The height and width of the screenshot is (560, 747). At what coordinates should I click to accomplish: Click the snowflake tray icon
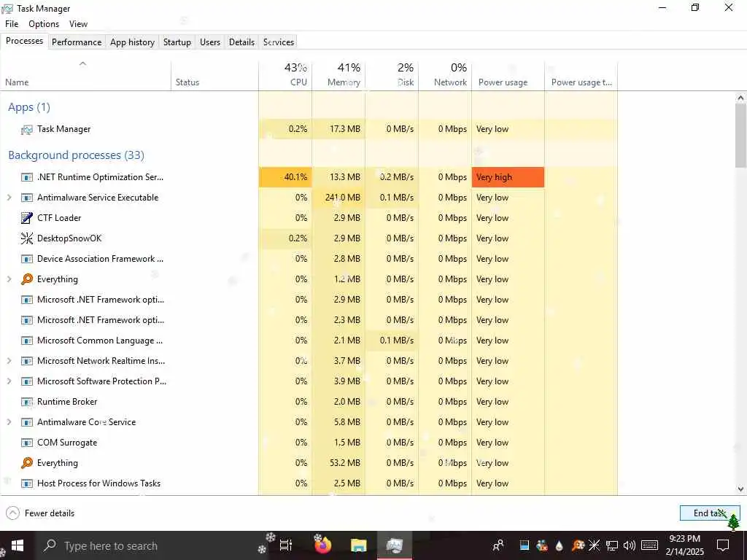pos(594,545)
